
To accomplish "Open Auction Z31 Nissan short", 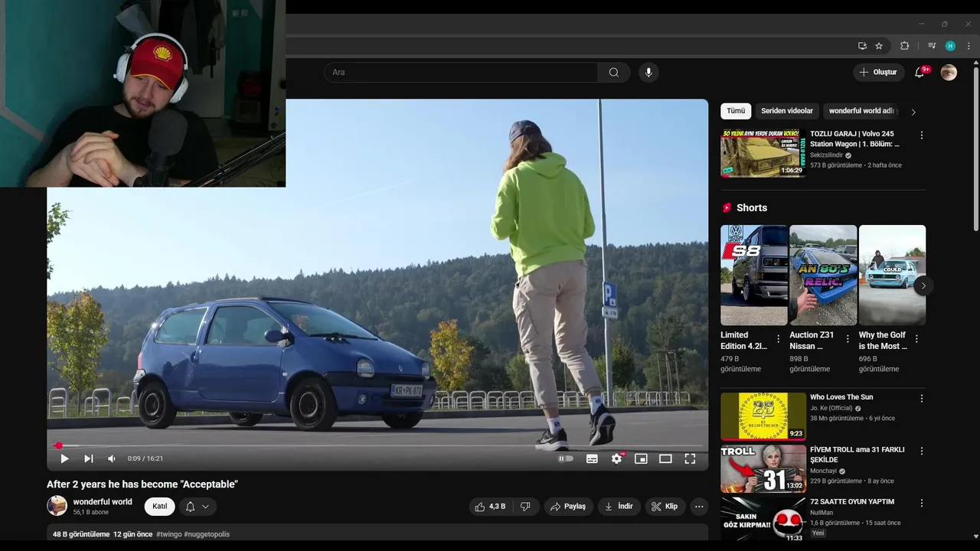I will point(823,275).
